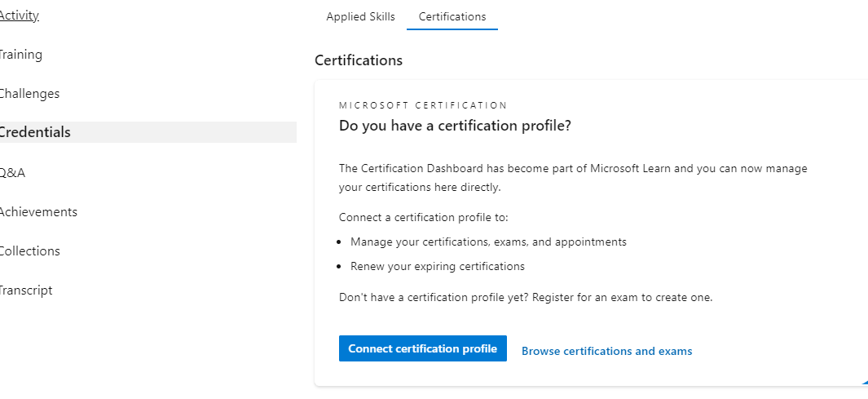Open Transcript in the sidebar
This screenshot has height=399, width=868.
pyautogui.click(x=25, y=290)
